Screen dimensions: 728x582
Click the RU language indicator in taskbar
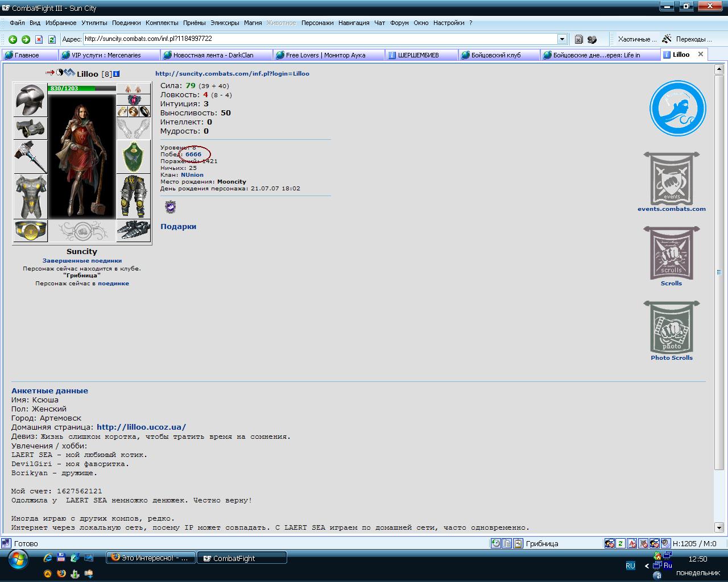pyautogui.click(x=630, y=566)
